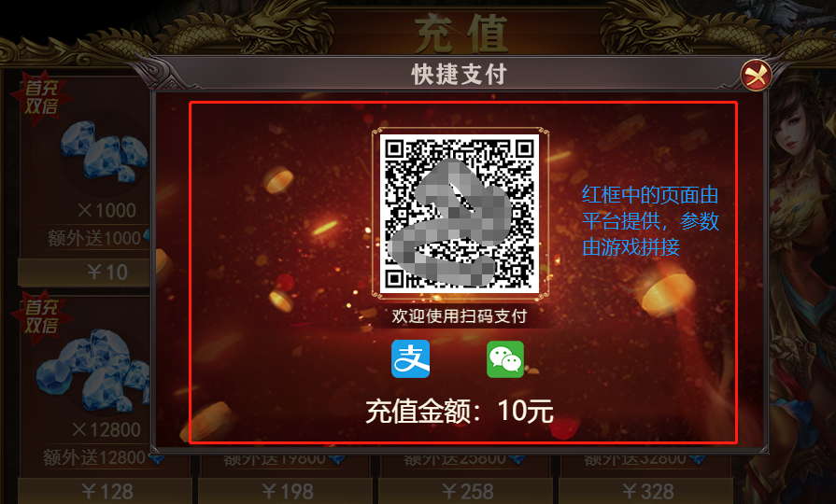Click the top 首充双倍 badge

click(41, 97)
